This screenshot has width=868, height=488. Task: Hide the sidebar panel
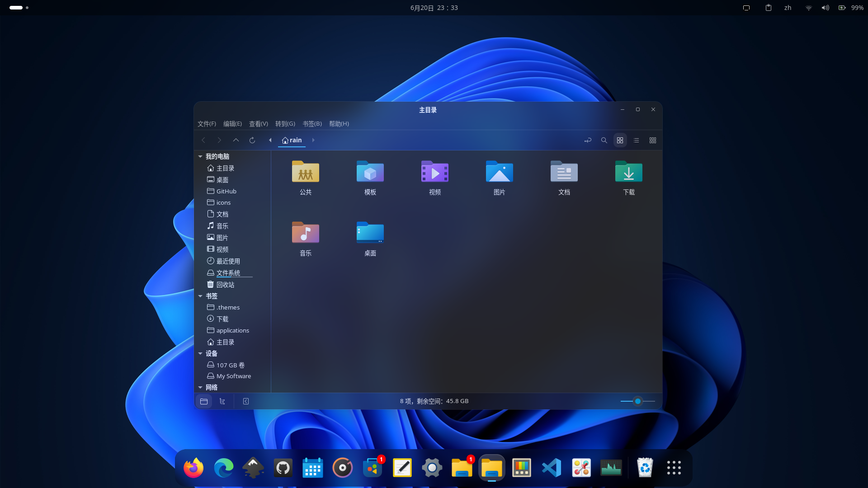pyautogui.click(x=245, y=401)
